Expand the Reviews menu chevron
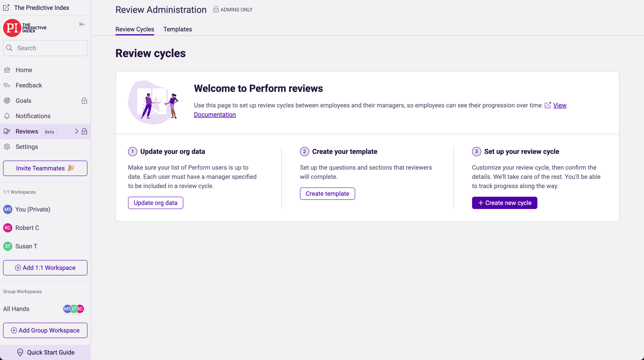Screen dimensions: 644x360 pyautogui.click(x=76, y=132)
